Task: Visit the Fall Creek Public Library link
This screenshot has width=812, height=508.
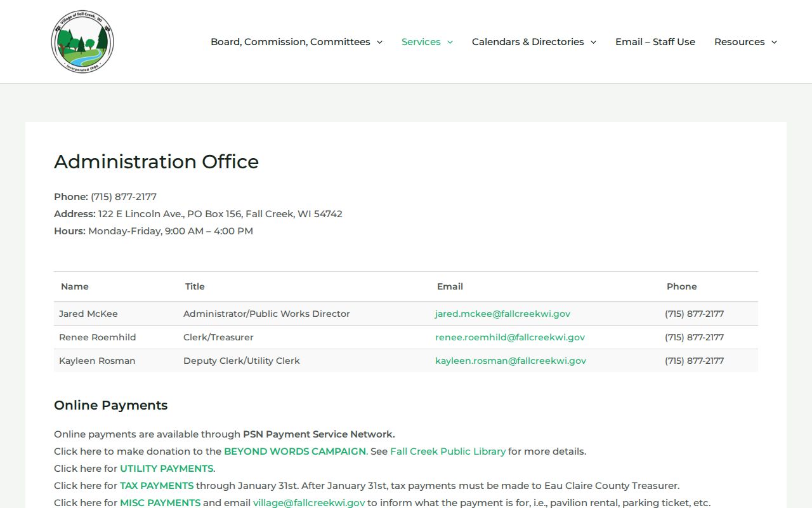Action: [x=448, y=451]
